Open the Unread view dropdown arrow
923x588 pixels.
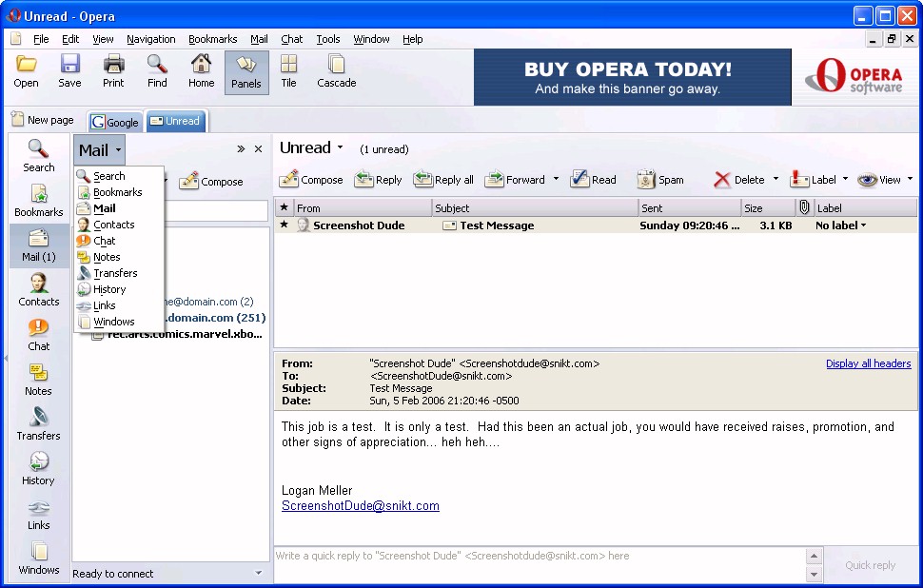click(x=340, y=148)
